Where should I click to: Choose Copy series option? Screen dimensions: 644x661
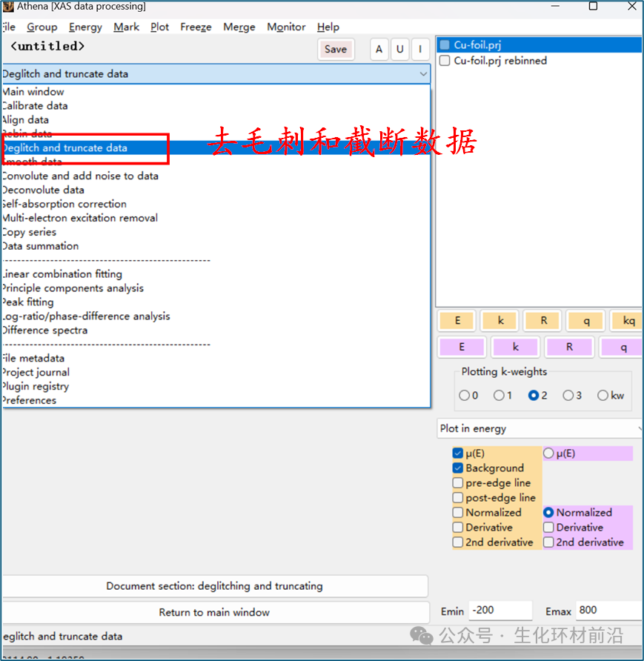click(x=216, y=232)
